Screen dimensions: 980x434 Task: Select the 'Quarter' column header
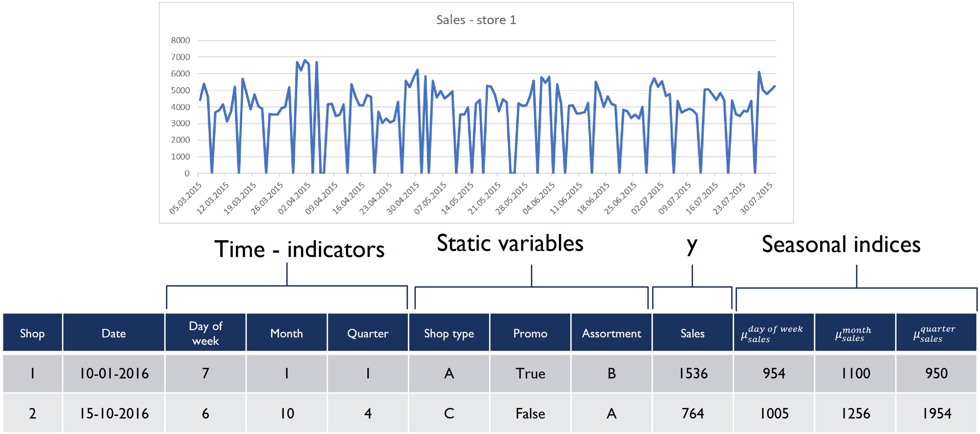367,333
